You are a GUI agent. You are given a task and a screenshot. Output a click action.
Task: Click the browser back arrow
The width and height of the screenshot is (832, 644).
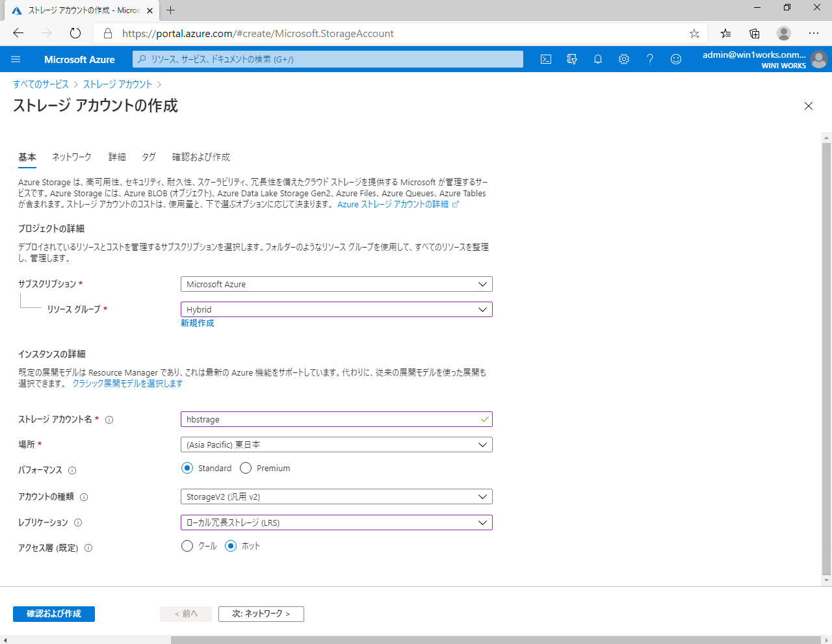click(18, 33)
